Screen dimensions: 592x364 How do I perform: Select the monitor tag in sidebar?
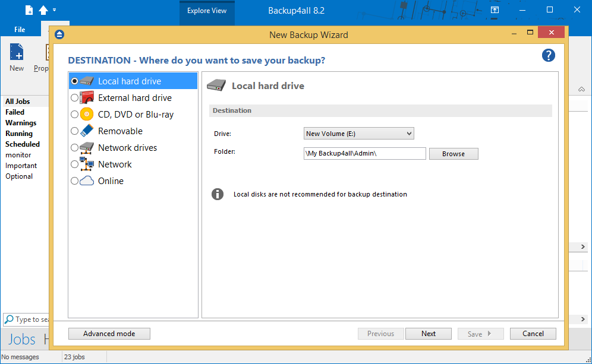(18, 155)
